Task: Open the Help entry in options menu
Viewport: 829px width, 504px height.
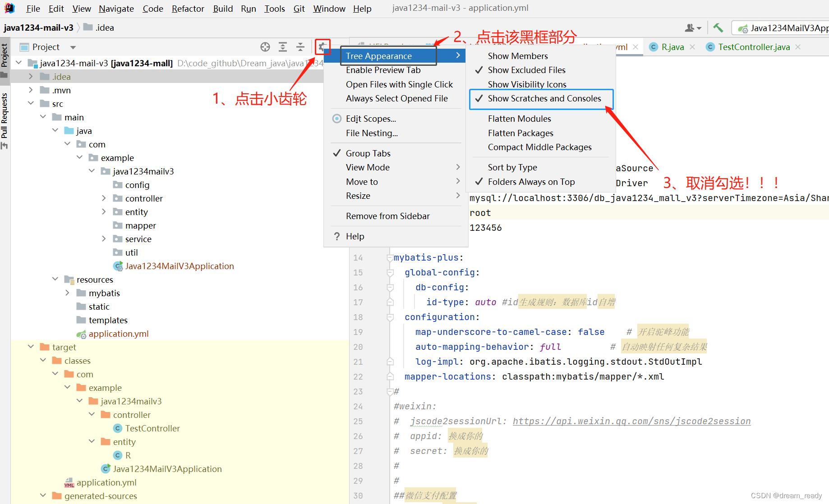Action: tap(396, 236)
